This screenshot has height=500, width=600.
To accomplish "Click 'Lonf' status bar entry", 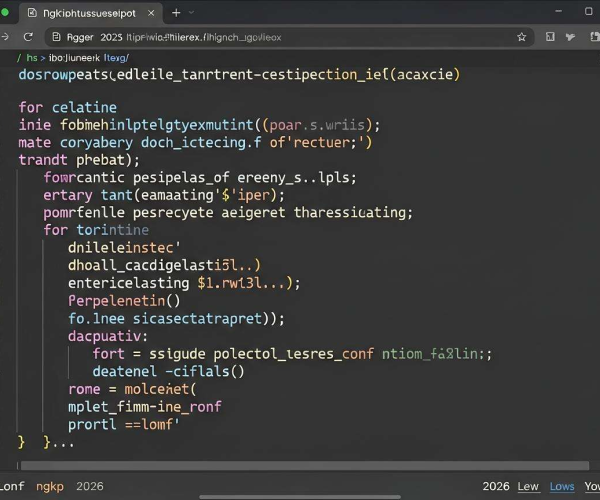I will [12, 486].
